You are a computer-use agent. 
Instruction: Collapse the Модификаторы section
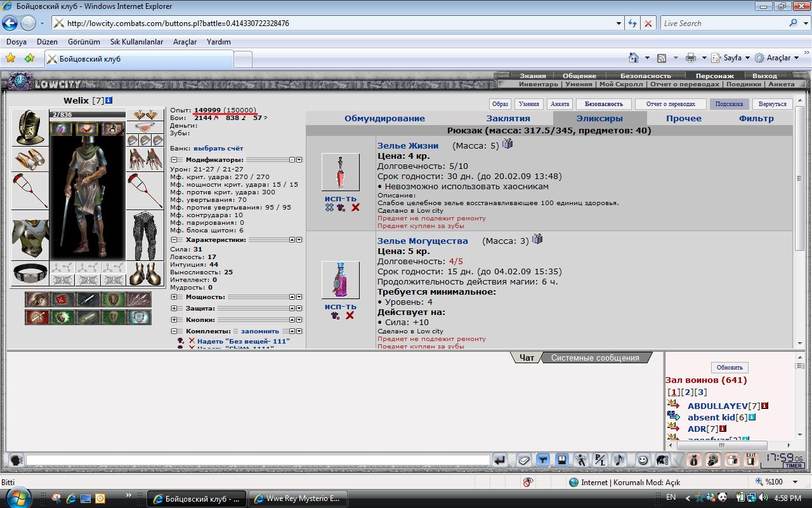click(x=173, y=159)
